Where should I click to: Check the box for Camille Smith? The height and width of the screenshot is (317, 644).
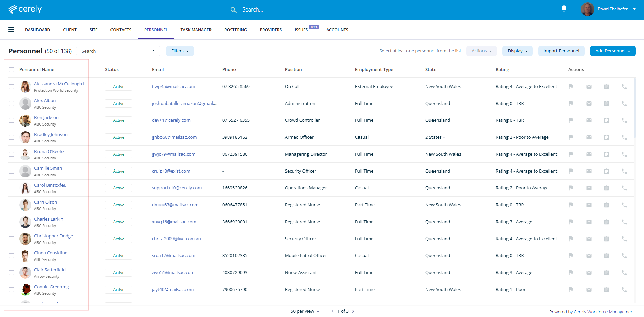[x=11, y=171]
